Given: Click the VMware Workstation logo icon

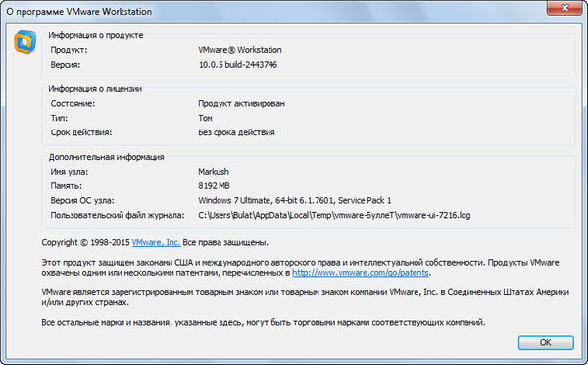Looking at the screenshot, I should tap(25, 42).
